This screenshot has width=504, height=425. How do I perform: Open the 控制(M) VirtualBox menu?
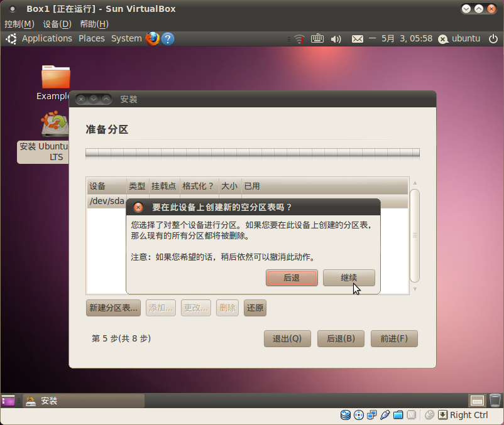tap(19, 24)
